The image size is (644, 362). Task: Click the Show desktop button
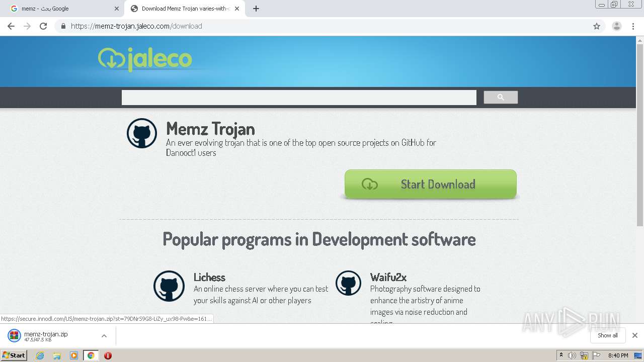click(638, 355)
